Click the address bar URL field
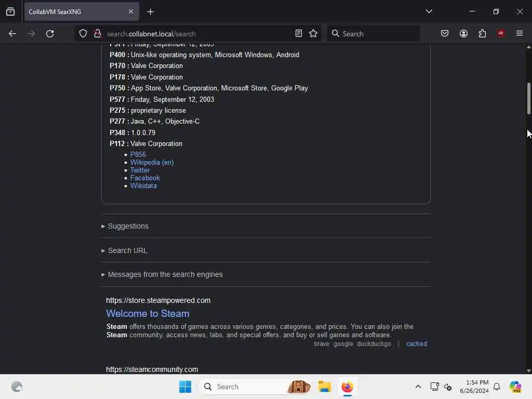Screen dimensions: 532x399 click(198, 34)
